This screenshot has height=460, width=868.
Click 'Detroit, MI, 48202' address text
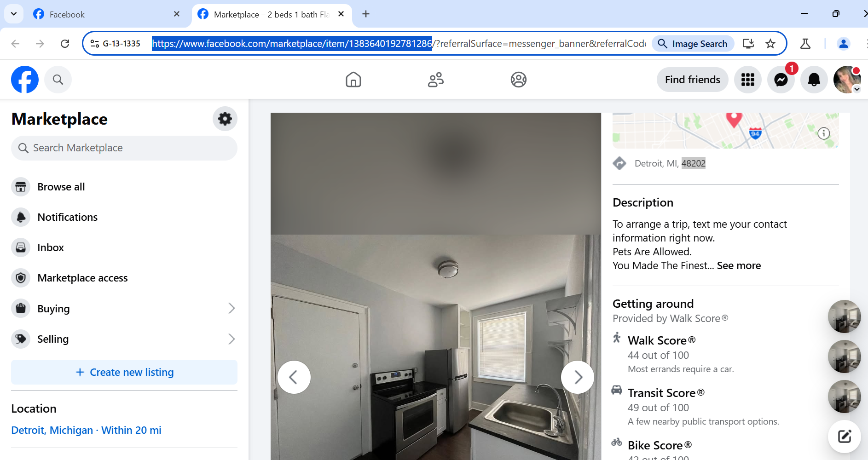click(670, 163)
